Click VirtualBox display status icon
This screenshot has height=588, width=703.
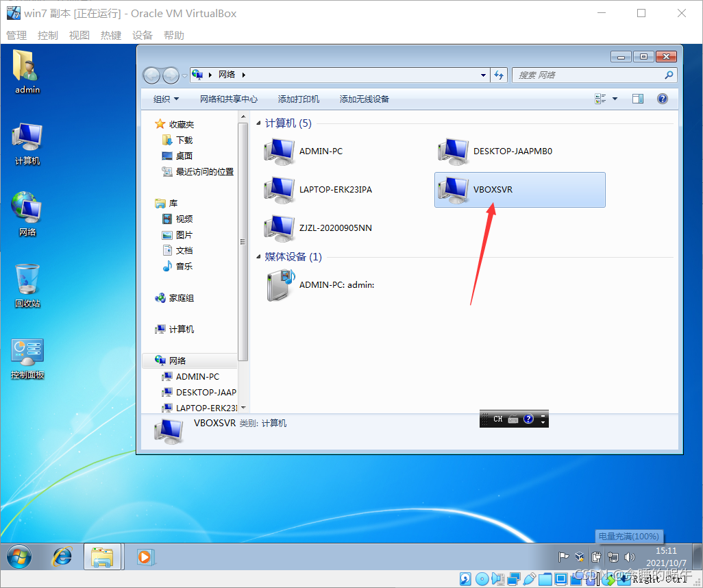(x=561, y=579)
